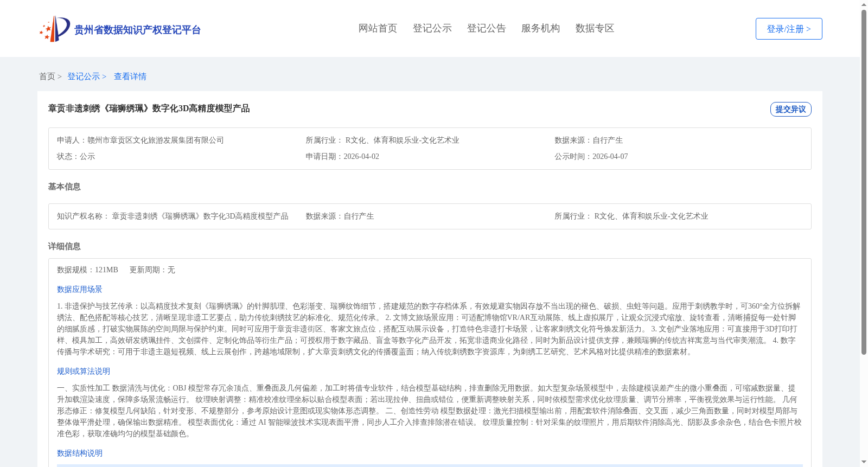Open 登记公示 menu item in header
This screenshot has width=868, height=467.
pos(432,28)
